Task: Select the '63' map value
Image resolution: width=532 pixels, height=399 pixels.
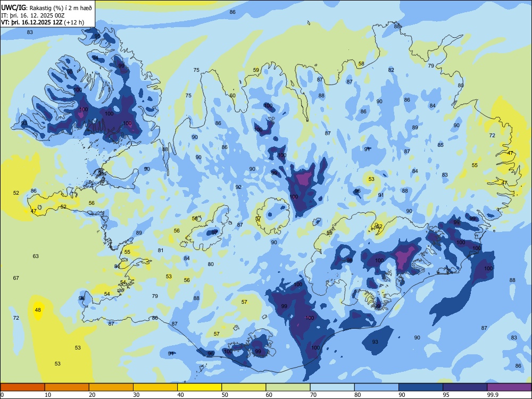Action: (36, 256)
